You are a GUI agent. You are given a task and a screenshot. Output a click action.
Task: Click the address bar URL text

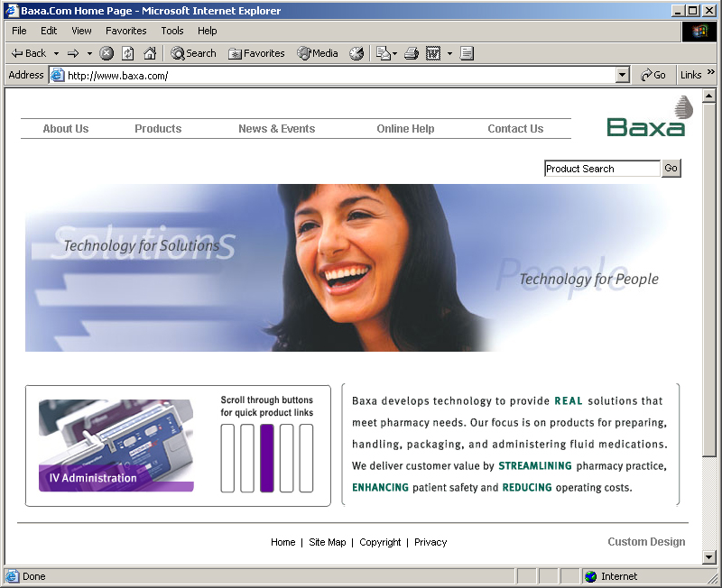coord(118,76)
